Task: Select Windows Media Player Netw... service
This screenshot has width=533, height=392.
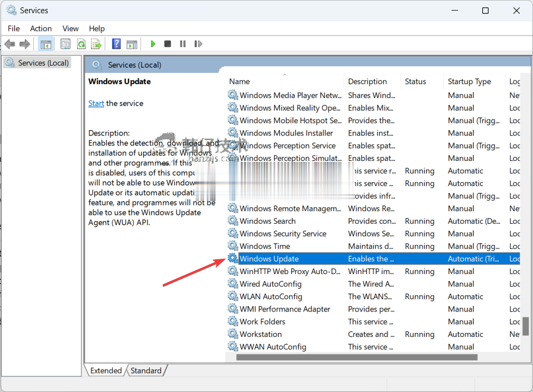Action: pyautogui.click(x=291, y=95)
